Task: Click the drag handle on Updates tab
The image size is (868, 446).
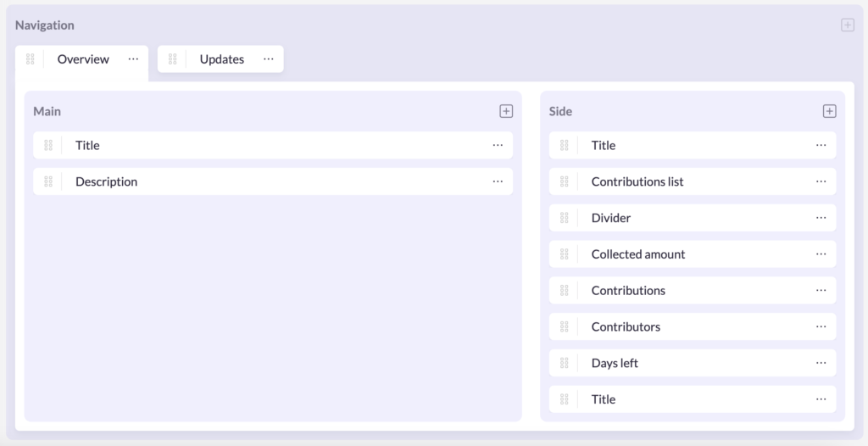Action: pos(173,59)
